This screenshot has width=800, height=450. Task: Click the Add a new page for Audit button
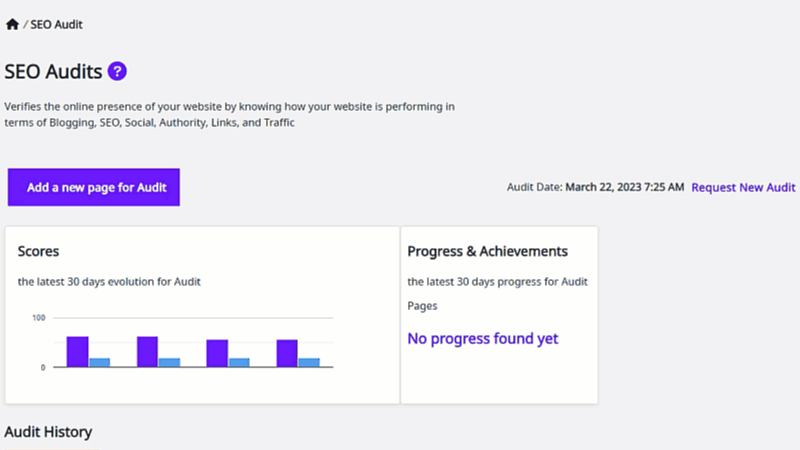[94, 187]
